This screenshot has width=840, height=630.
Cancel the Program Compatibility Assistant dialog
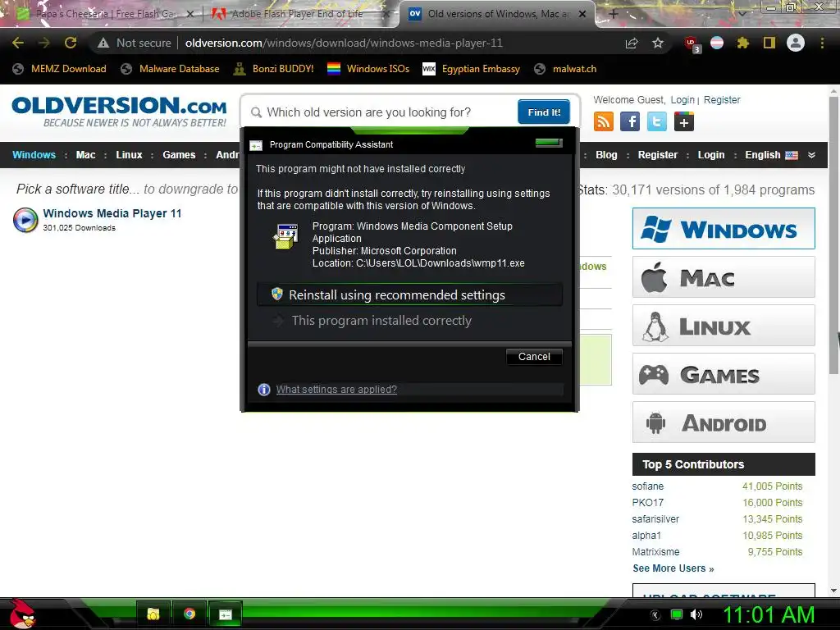click(534, 357)
